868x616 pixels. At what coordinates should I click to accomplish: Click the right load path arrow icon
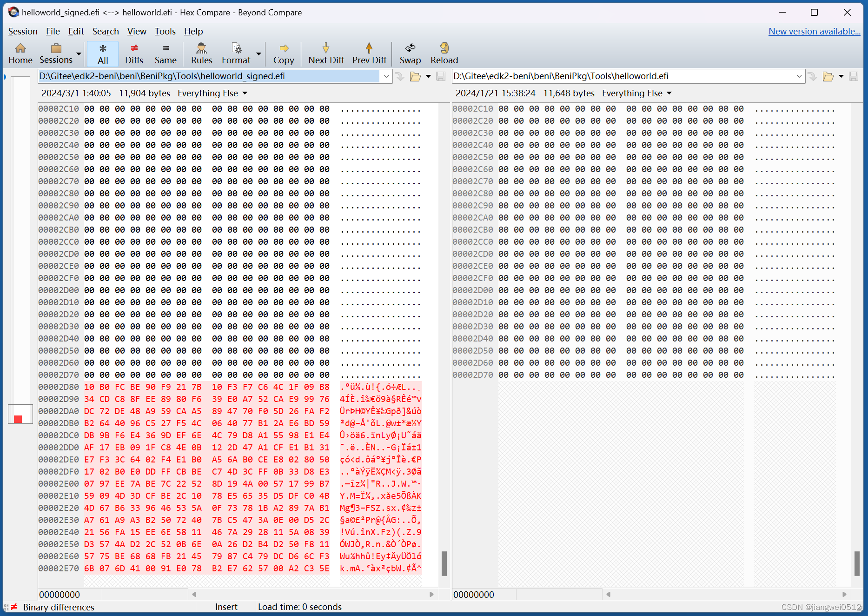click(x=812, y=76)
